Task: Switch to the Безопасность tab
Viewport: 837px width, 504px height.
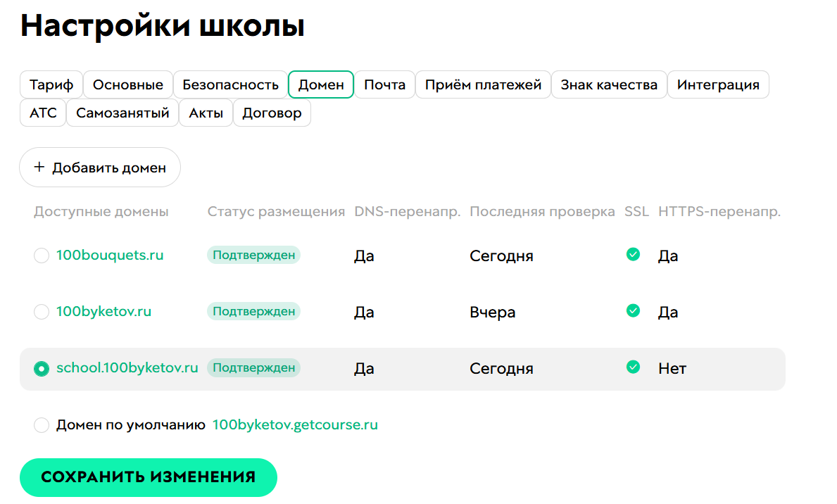Action: [x=231, y=85]
